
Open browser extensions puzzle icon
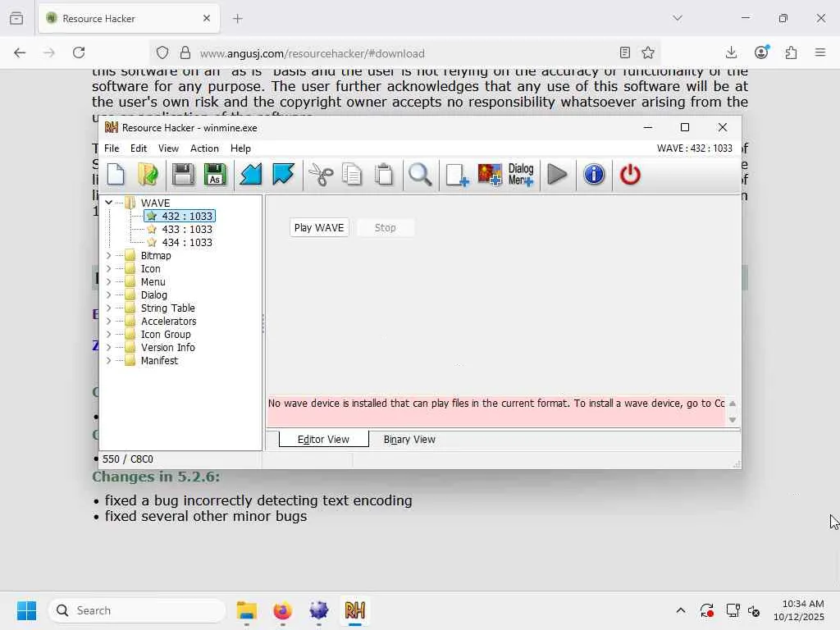(791, 52)
